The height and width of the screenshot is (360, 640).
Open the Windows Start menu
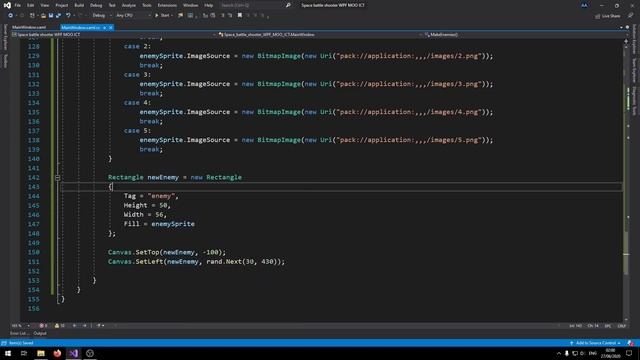[x=8, y=353]
